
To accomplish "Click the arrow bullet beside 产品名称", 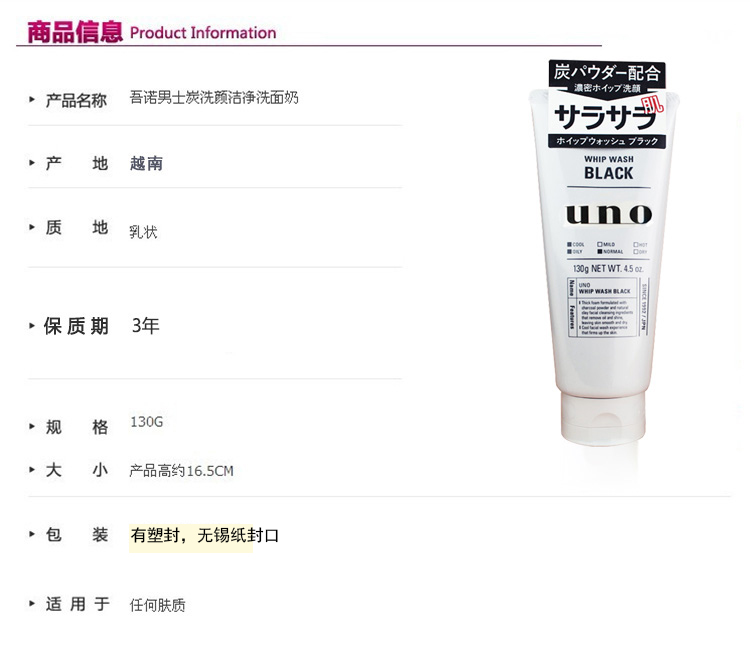I will (x=32, y=99).
